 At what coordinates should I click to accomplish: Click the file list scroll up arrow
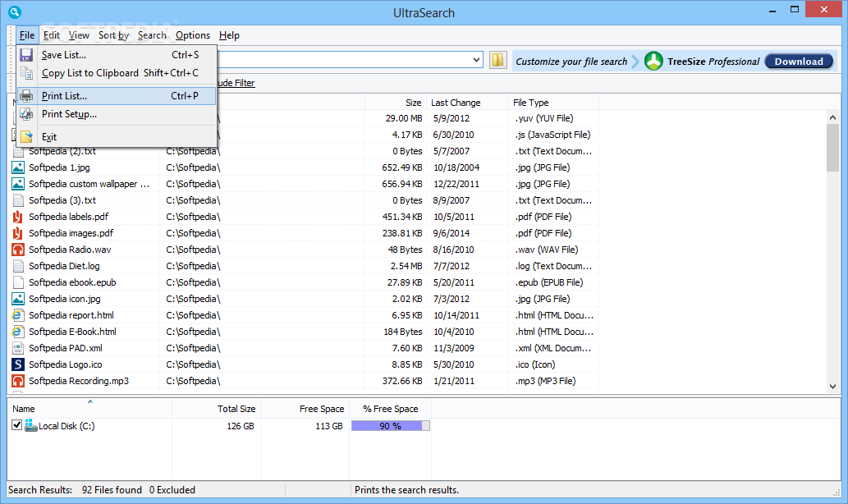(x=832, y=117)
